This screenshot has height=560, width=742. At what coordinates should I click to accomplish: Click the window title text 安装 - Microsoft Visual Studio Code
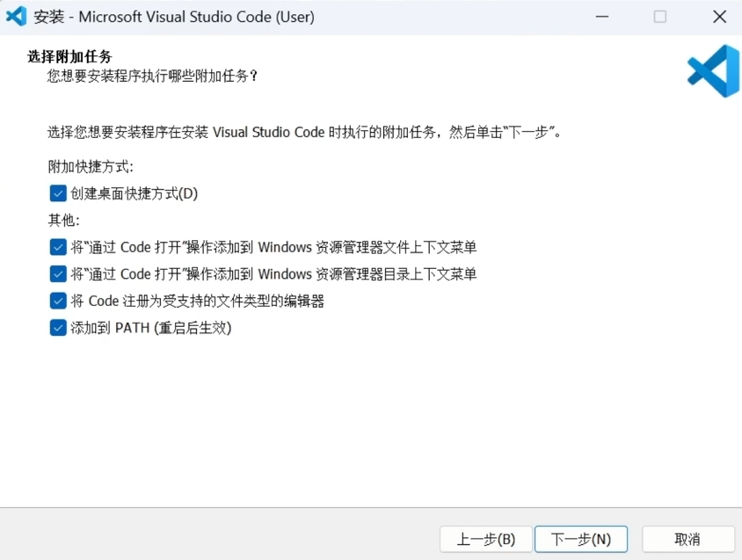tap(173, 17)
